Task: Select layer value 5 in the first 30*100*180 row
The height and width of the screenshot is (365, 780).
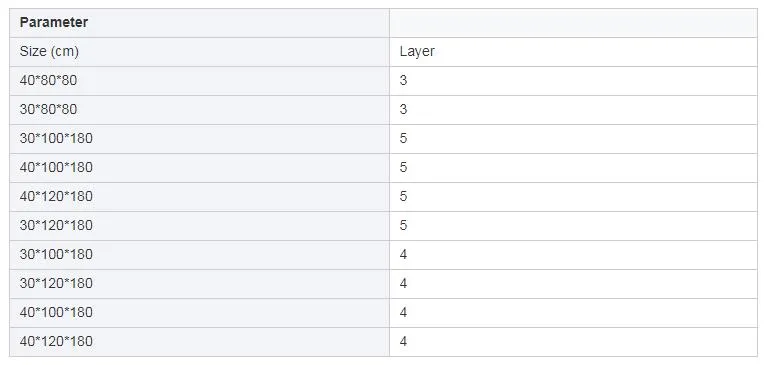Action: (x=573, y=139)
